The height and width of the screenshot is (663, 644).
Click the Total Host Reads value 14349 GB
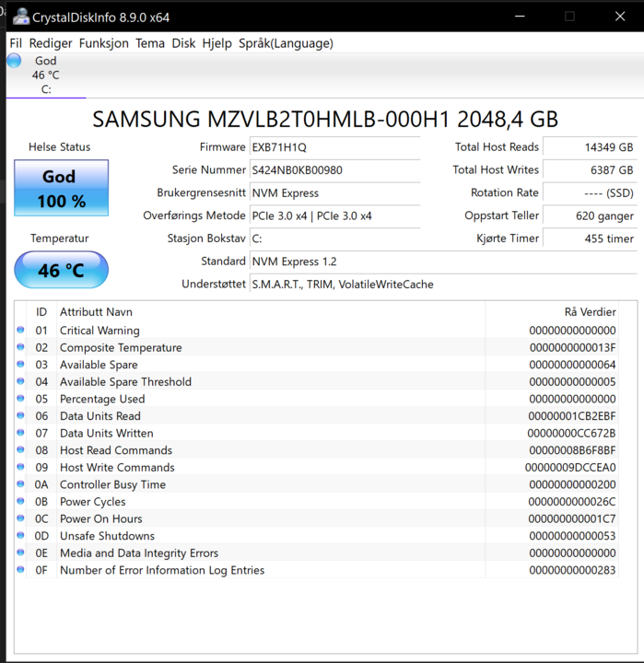tap(590, 147)
